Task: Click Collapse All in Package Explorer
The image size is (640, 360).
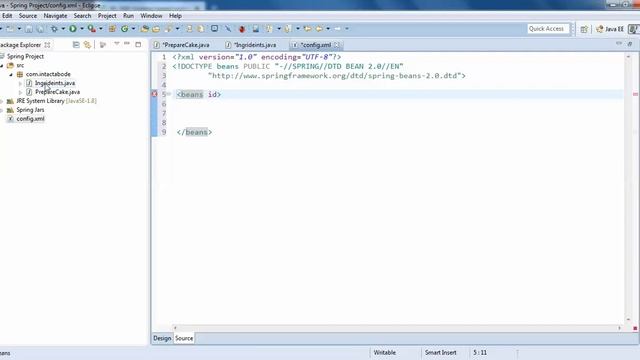Action: tap(76, 44)
